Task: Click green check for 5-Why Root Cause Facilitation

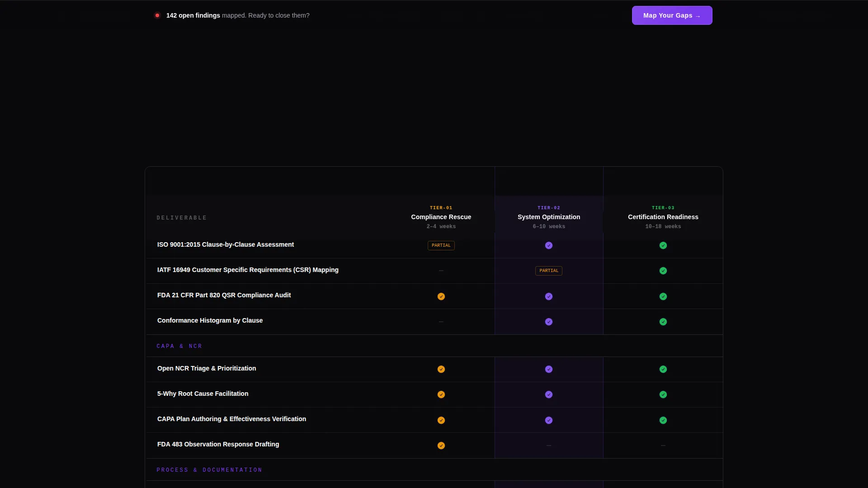Action: coord(663,394)
